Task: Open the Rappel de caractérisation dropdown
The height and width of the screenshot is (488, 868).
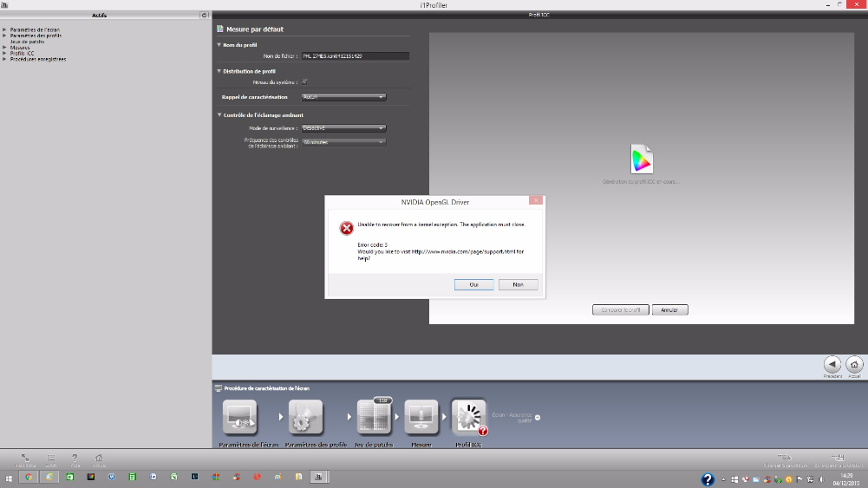Action: [343, 97]
